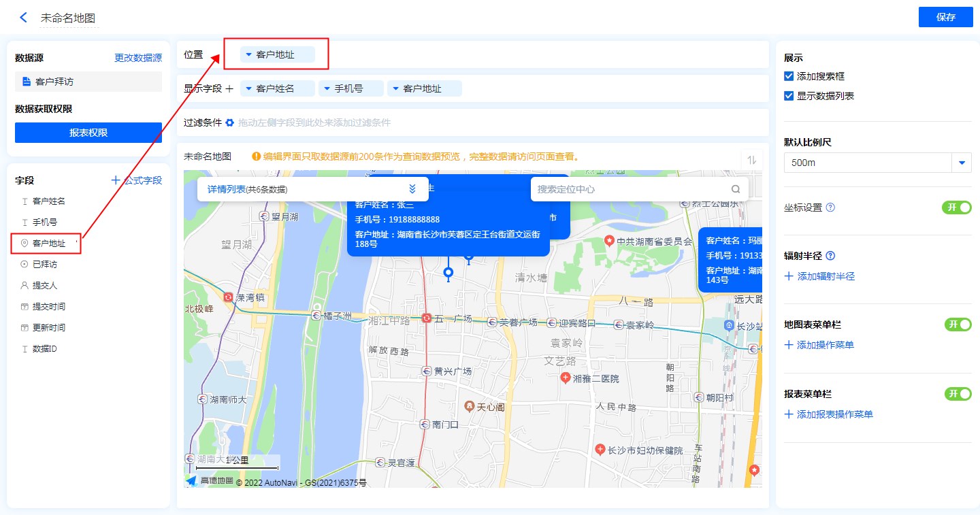
Task: Open the 过滤条件 gear settings icon
Action: coord(229,122)
